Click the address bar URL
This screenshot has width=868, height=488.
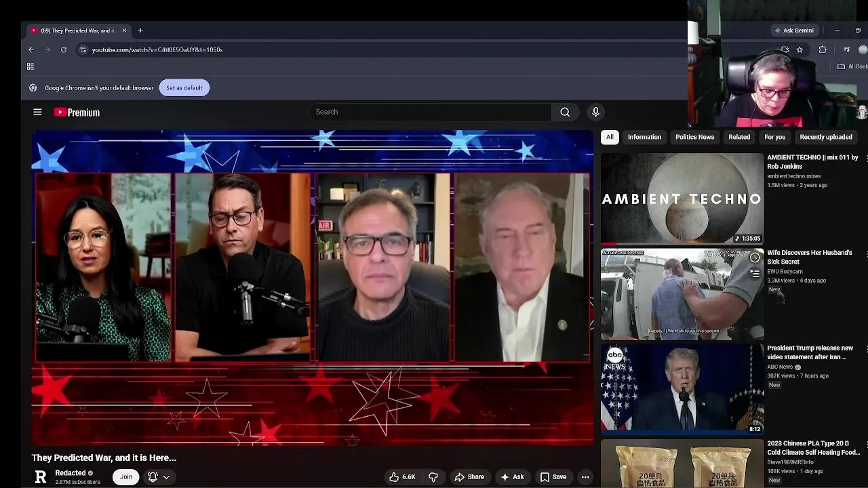(x=157, y=49)
